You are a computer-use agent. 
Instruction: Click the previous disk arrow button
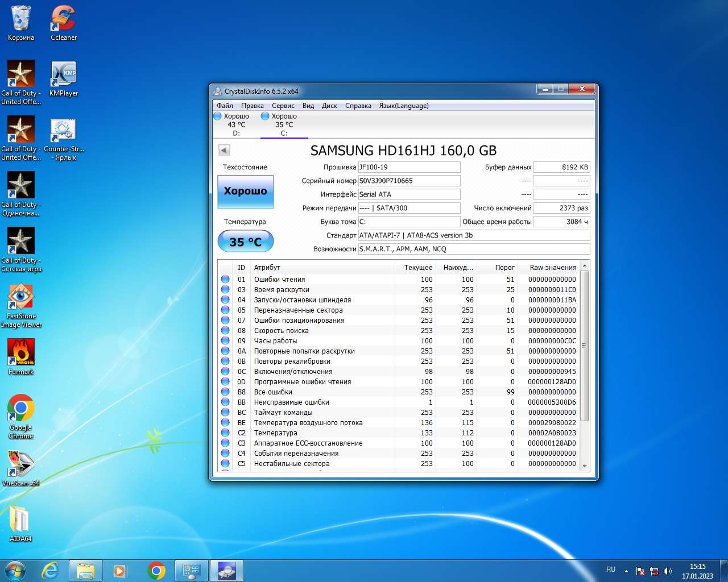224,151
